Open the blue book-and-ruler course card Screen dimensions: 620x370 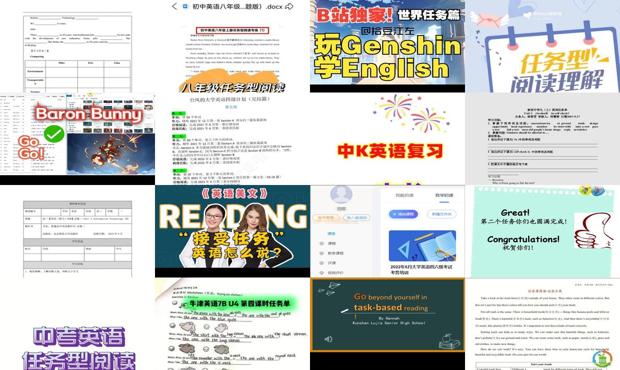tap(422, 246)
